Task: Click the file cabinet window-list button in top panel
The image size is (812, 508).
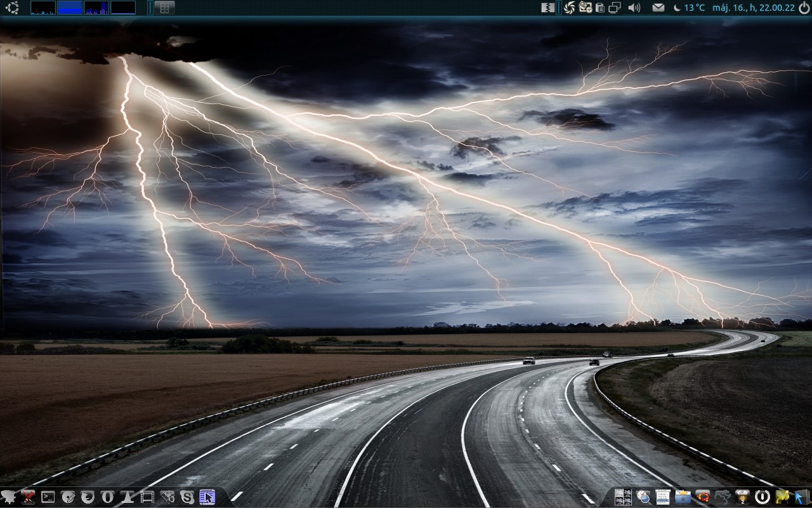Action: (x=164, y=8)
